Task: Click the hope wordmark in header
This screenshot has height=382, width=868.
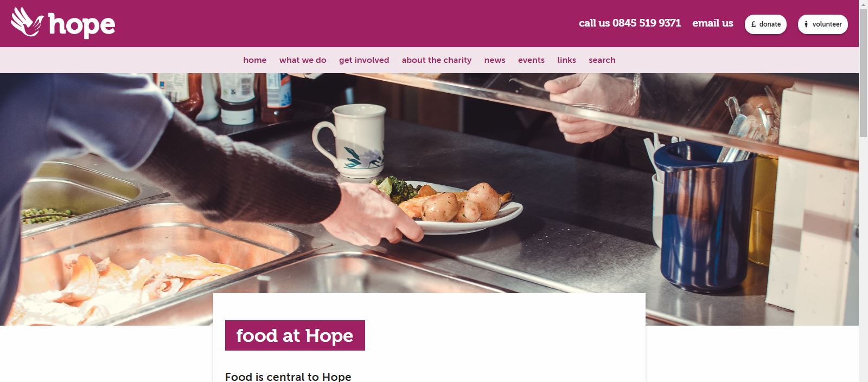Action: coord(81,25)
